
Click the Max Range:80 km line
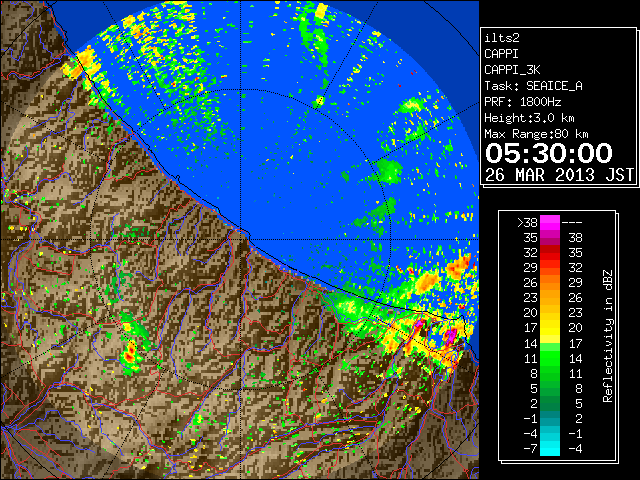click(x=536, y=134)
